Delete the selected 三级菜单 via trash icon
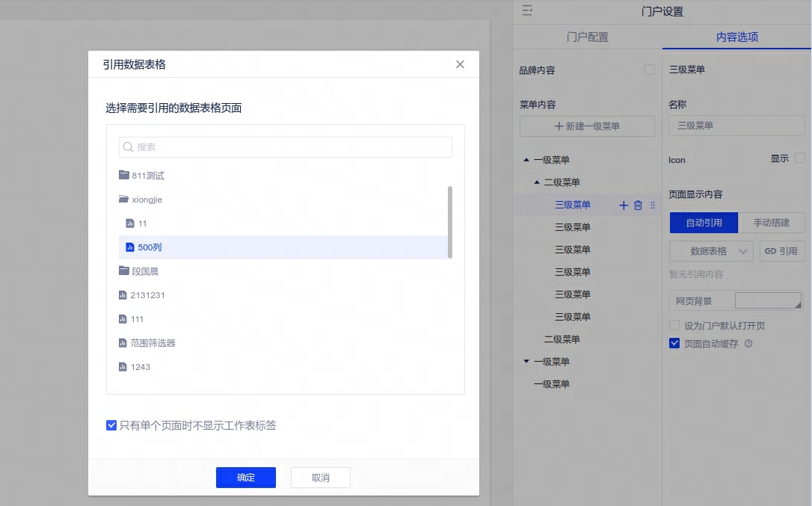The image size is (812, 506). coord(638,206)
